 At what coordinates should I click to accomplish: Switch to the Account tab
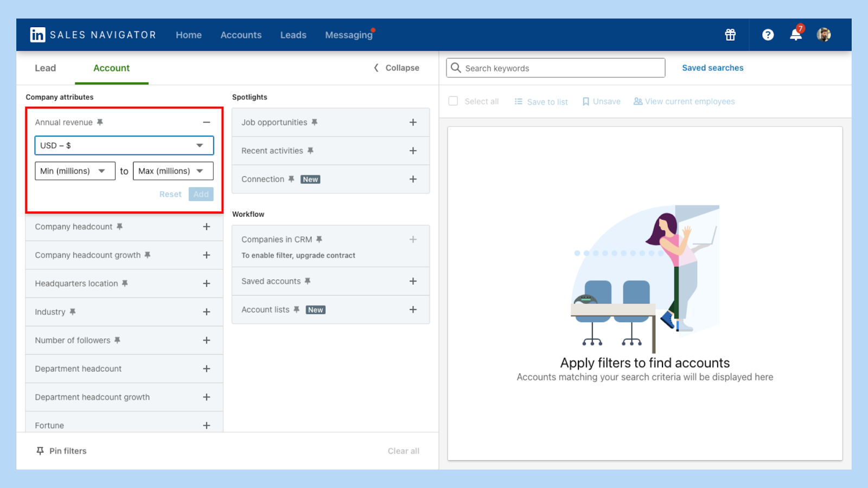[x=112, y=68]
